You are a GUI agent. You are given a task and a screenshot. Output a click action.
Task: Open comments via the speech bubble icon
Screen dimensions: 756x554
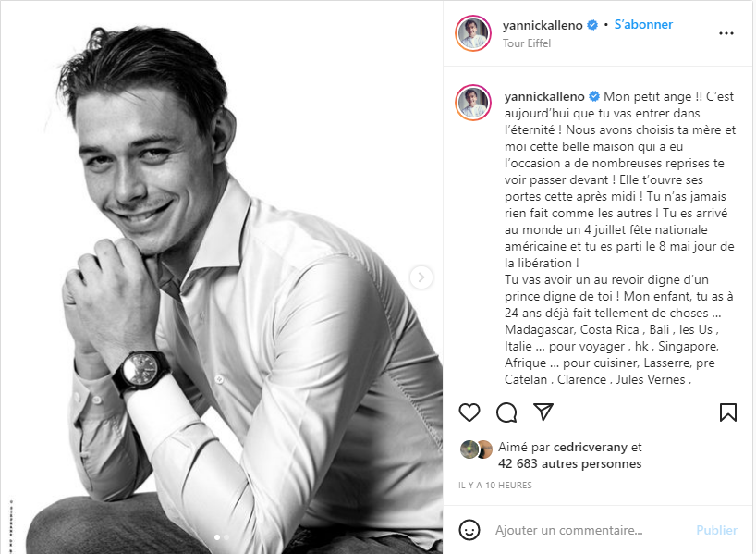click(506, 412)
